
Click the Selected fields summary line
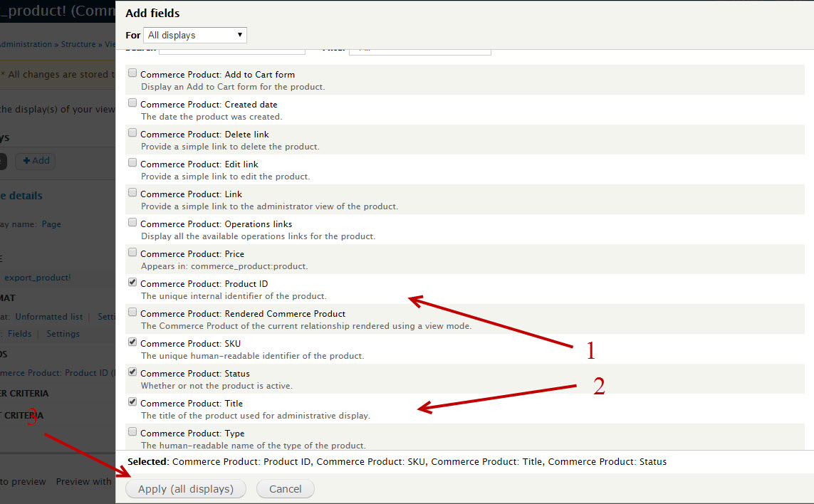click(397, 462)
